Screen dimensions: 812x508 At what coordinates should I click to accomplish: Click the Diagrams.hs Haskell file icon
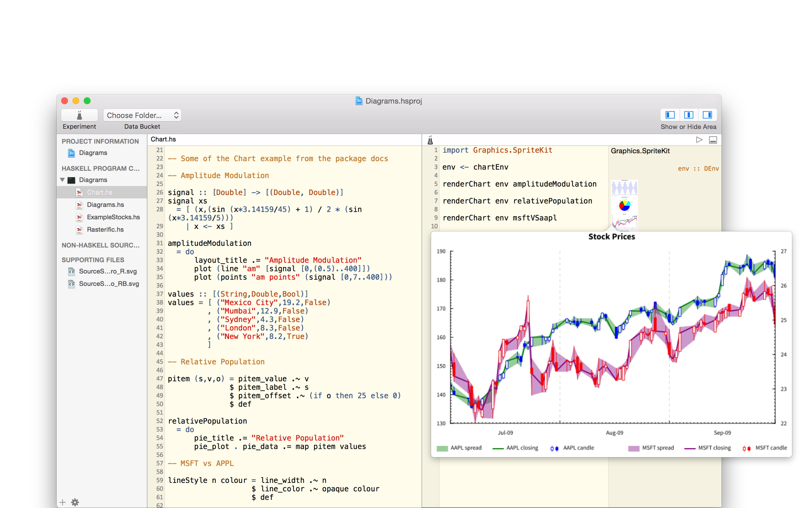(x=79, y=205)
